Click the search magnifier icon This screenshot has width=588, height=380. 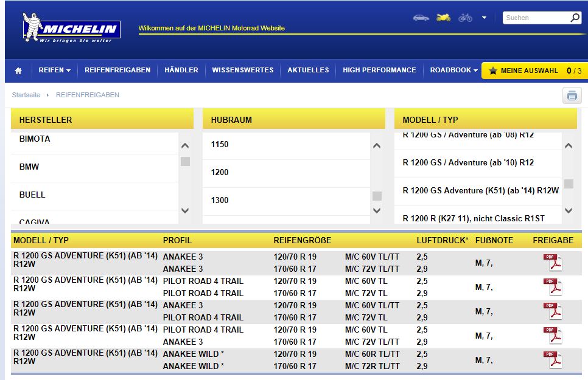click(575, 18)
